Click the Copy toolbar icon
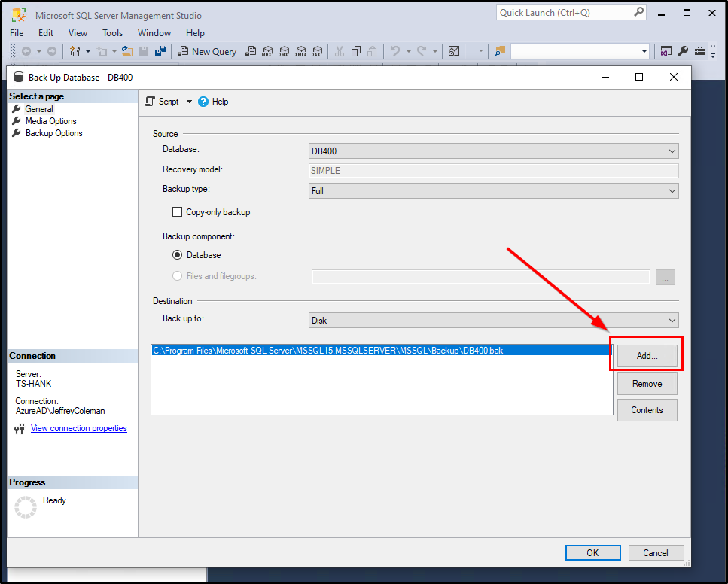 (356, 51)
